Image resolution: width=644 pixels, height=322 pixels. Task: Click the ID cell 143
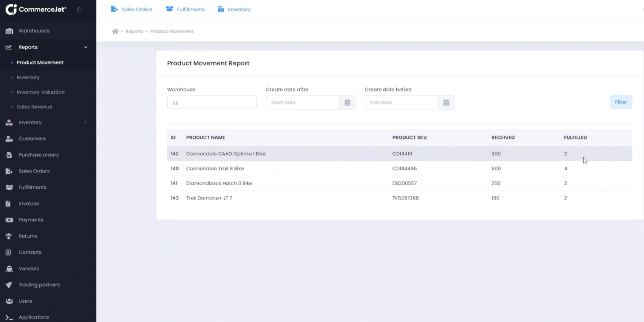(175, 198)
